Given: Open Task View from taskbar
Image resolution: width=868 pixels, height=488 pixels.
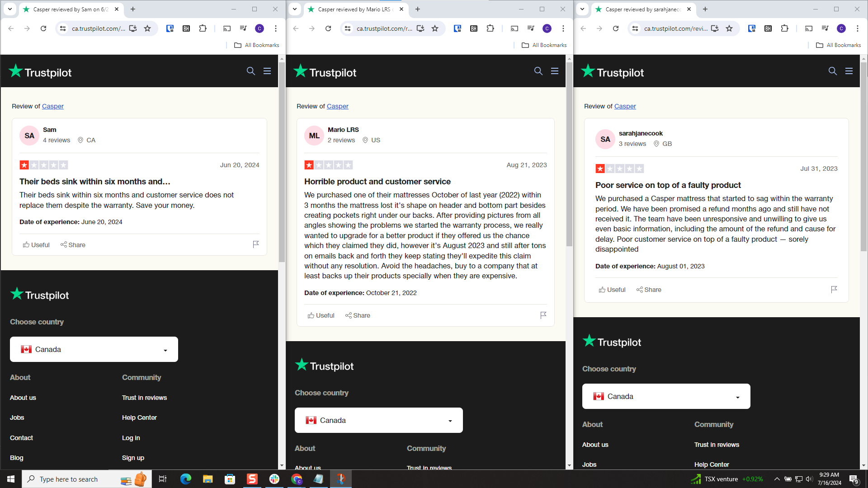Looking at the screenshot, I should pyautogui.click(x=163, y=479).
